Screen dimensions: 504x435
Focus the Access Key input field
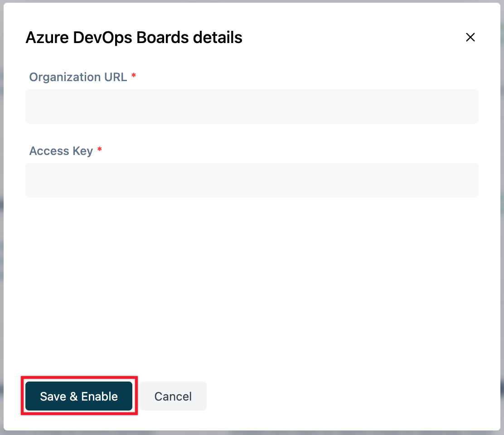252,180
